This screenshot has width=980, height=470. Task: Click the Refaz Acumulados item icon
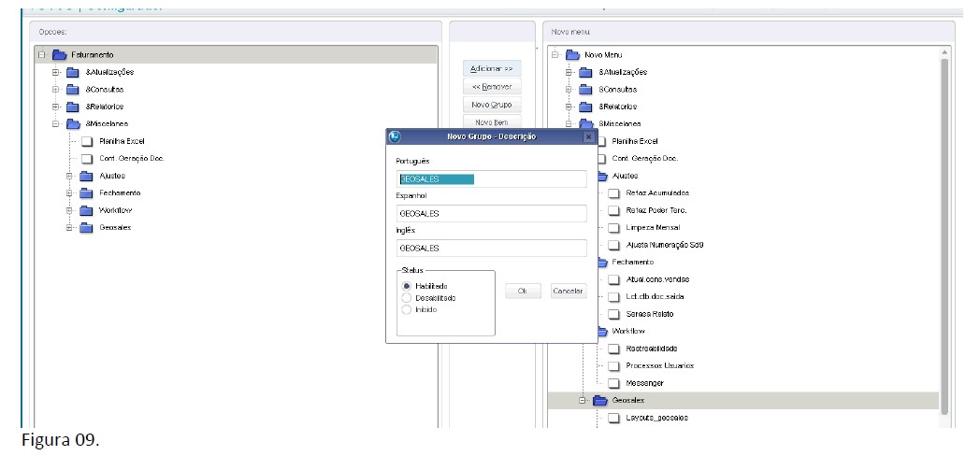point(613,193)
